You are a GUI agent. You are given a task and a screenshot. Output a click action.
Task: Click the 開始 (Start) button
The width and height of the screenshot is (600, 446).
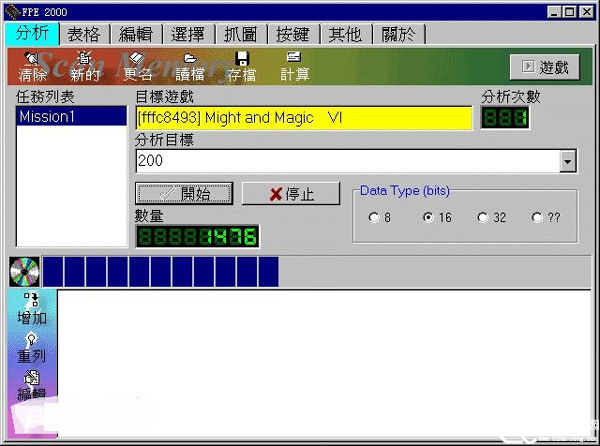(x=184, y=194)
